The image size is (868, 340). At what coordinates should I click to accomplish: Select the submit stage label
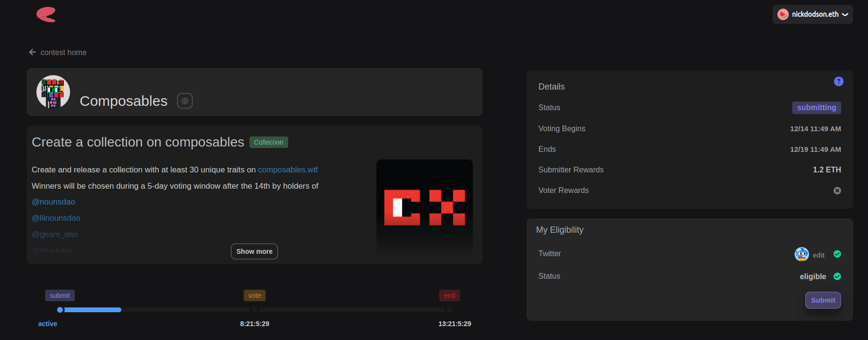[60, 295]
